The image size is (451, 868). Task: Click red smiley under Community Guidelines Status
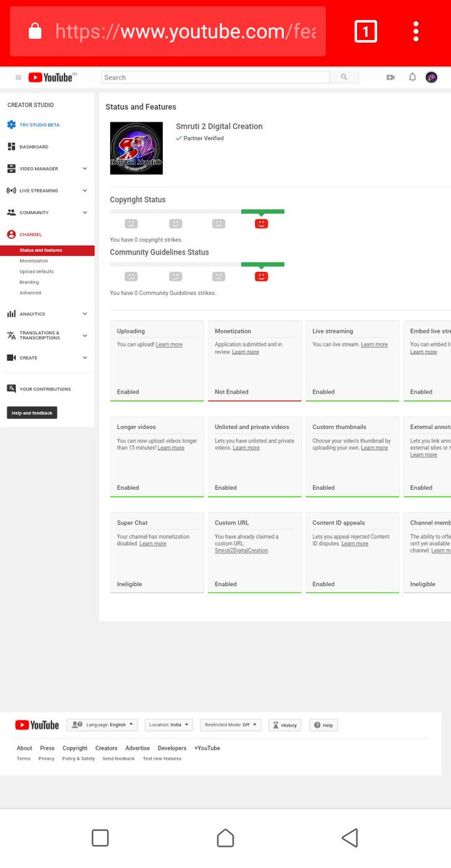(261, 276)
